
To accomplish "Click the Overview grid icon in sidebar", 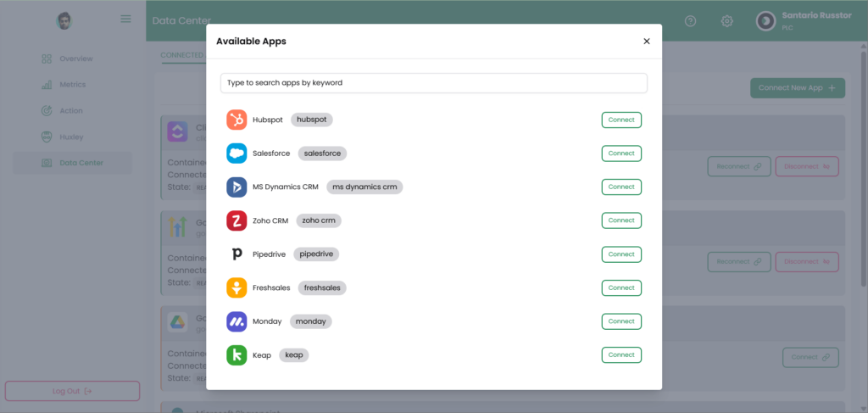I will point(47,59).
